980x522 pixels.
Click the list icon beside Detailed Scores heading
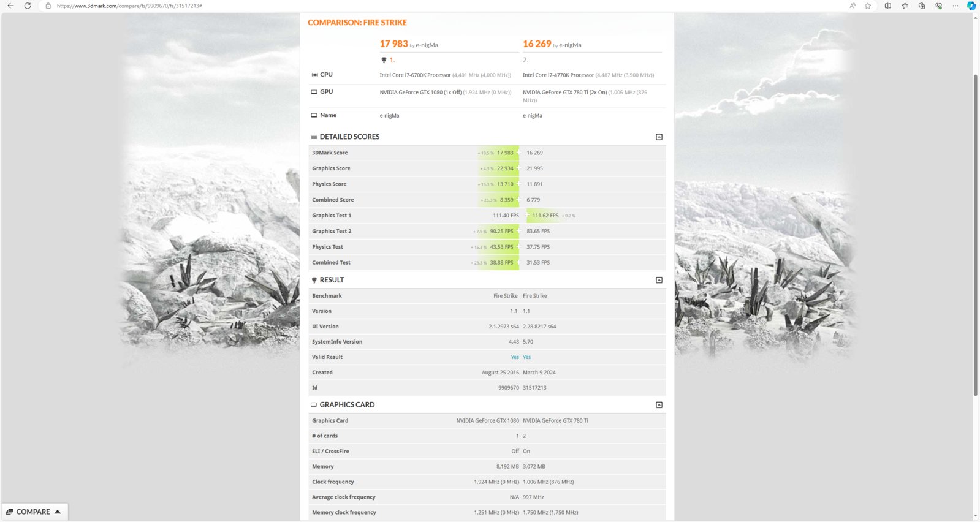[x=314, y=137]
